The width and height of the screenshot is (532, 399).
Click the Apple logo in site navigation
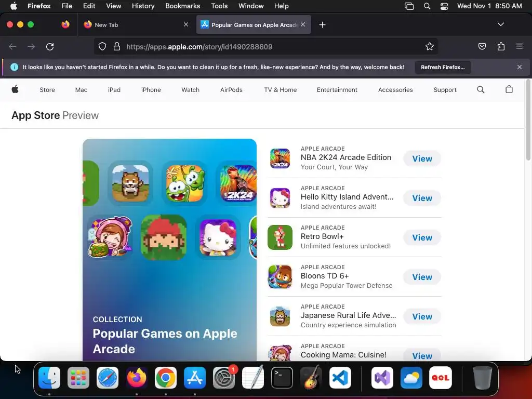click(x=15, y=89)
